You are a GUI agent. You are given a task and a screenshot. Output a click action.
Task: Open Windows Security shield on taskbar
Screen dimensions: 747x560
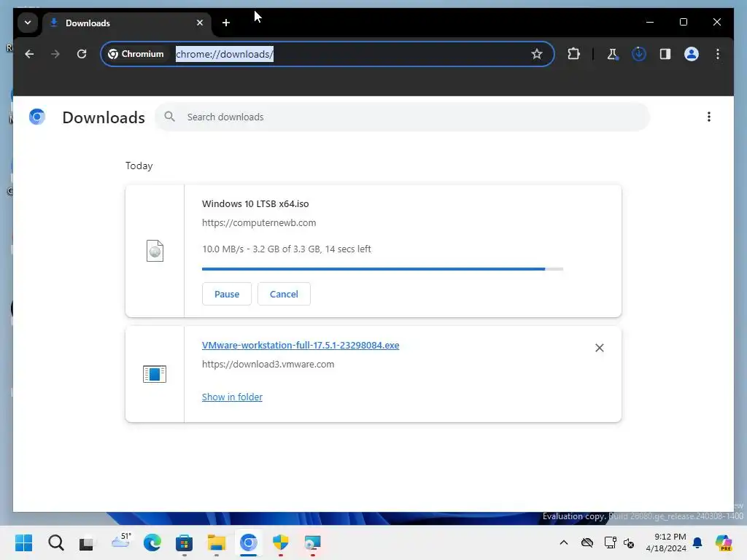[x=281, y=542]
